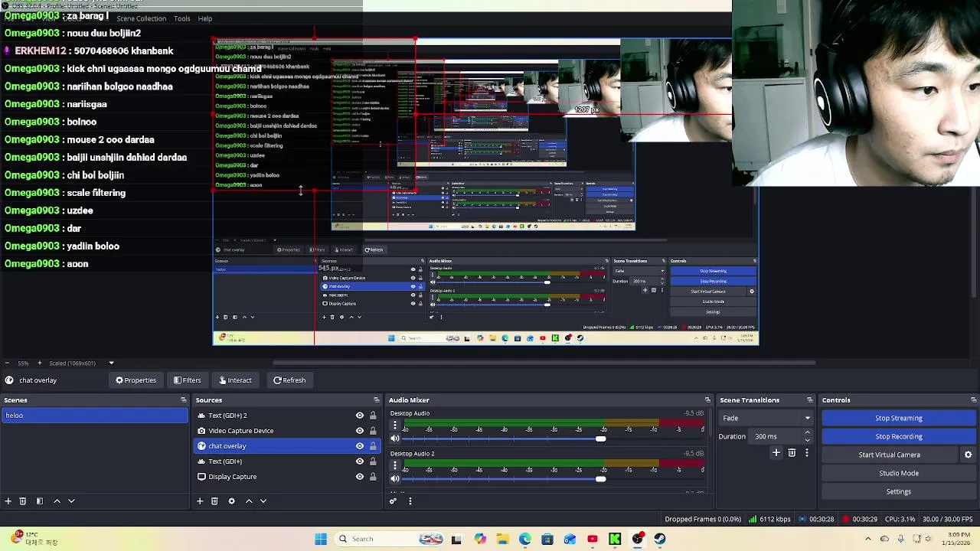The height and width of the screenshot is (551, 980).
Task: Open preview scaling dropdown arrow
Action: (111, 363)
